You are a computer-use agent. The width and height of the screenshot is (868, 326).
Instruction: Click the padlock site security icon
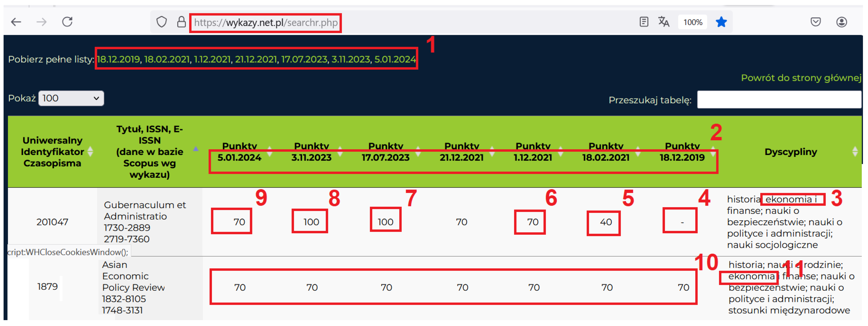point(181,22)
